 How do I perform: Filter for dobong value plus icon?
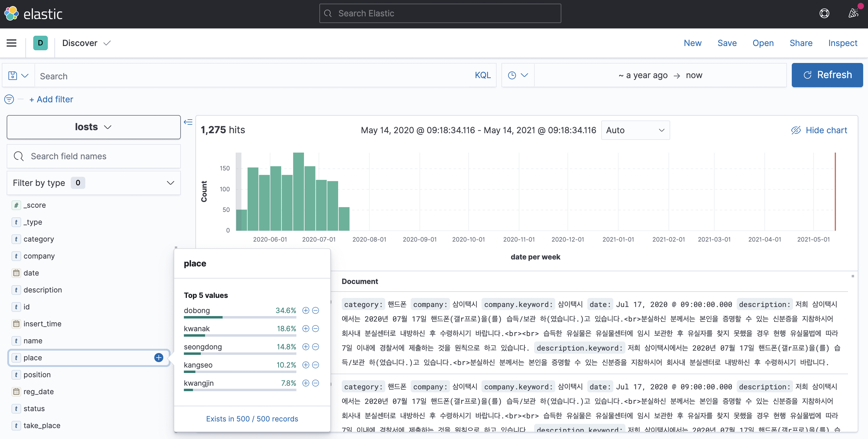(x=306, y=310)
